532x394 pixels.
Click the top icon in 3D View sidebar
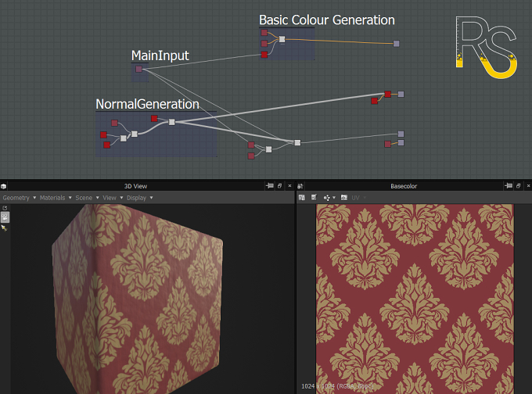pyautogui.click(x=5, y=208)
